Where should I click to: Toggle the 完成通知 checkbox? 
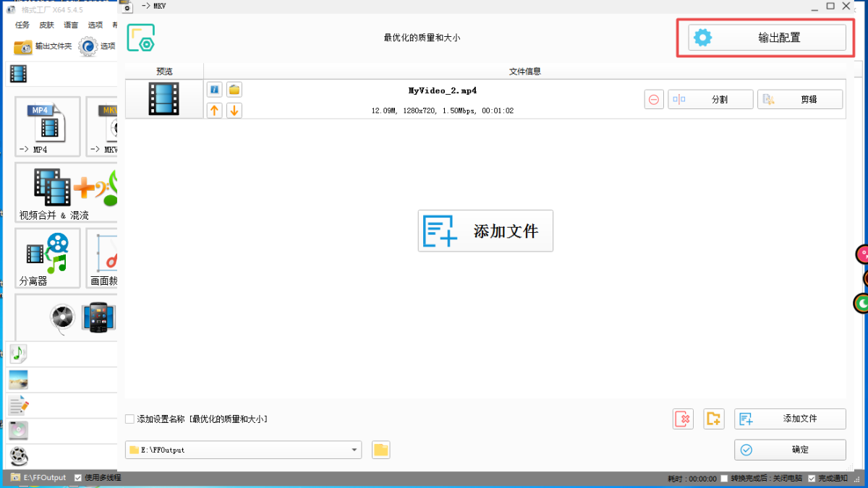click(x=812, y=479)
